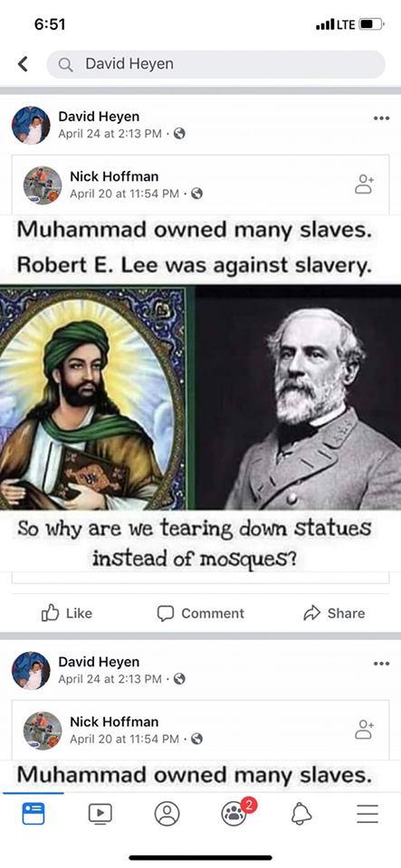Comment on the first shared post
The image size is (401, 868).
pos(201,613)
